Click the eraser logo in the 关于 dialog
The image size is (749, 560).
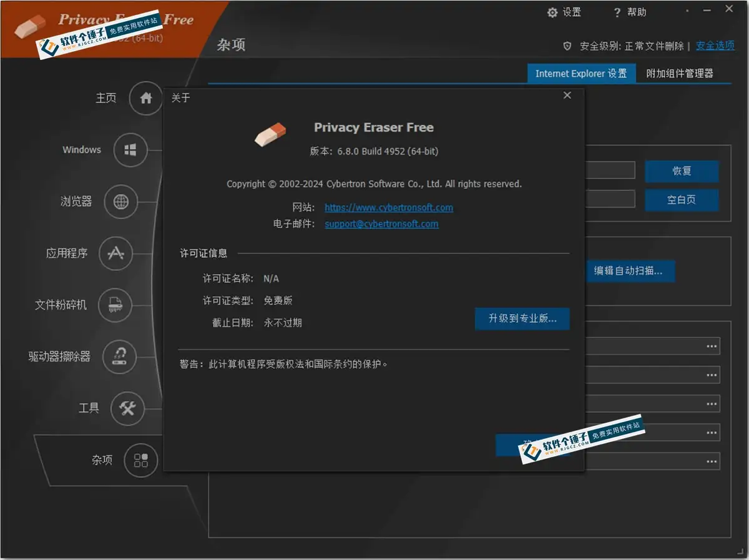(x=270, y=134)
